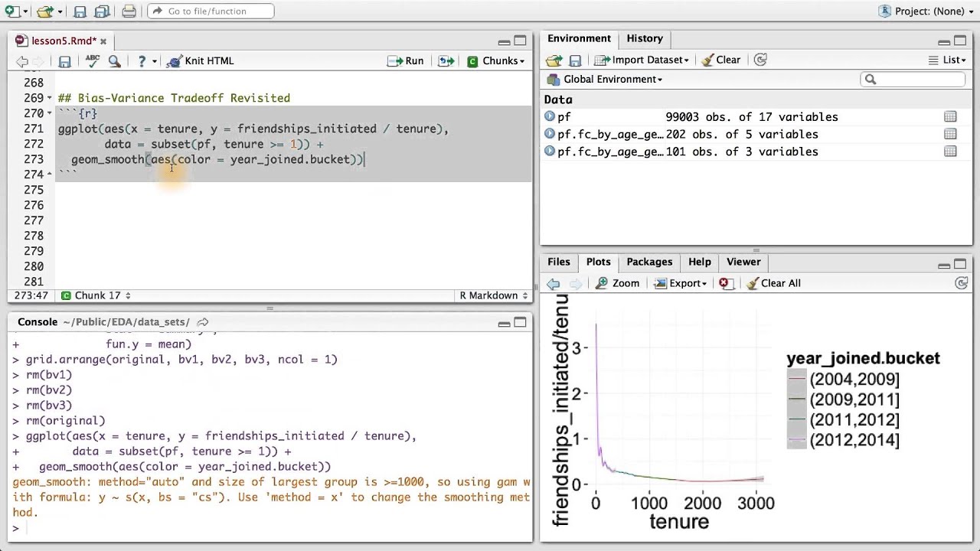The height and width of the screenshot is (551, 980).
Task: Refresh the current plot
Action: tap(962, 283)
